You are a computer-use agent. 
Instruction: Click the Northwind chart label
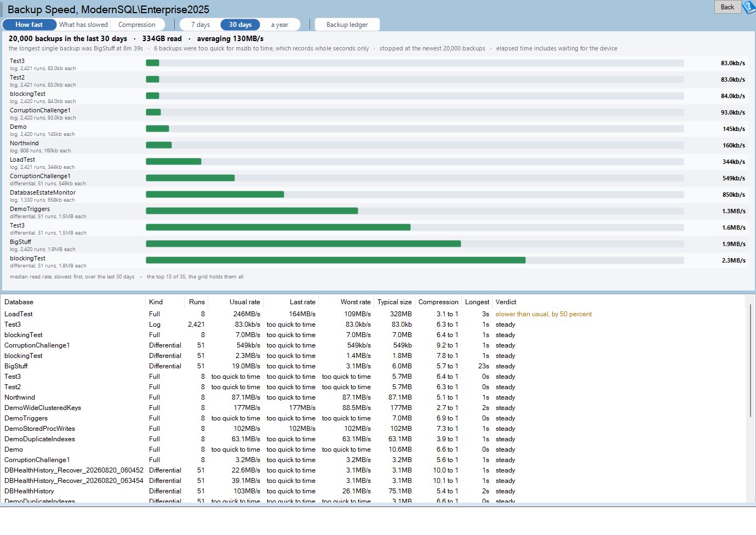coord(24,143)
